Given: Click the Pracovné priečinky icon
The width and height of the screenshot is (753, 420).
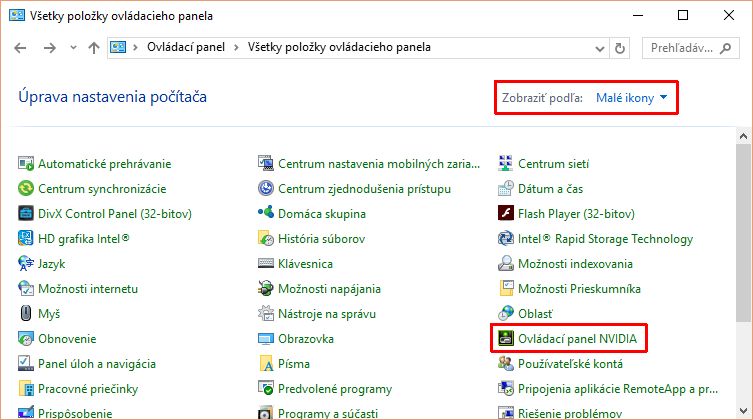Looking at the screenshot, I should 26,388.
